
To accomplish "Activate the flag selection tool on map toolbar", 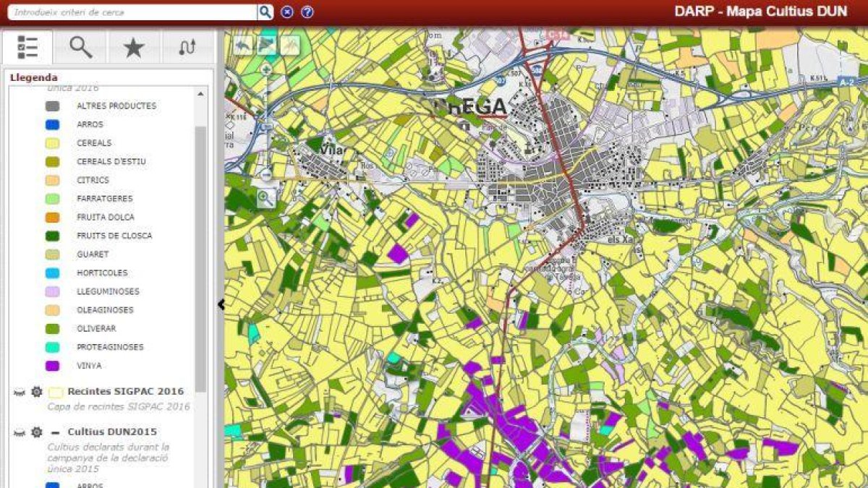I will (266, 45).
